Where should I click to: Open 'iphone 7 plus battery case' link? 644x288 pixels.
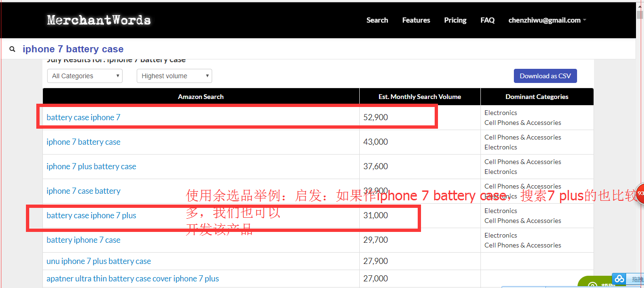[91, 166]
